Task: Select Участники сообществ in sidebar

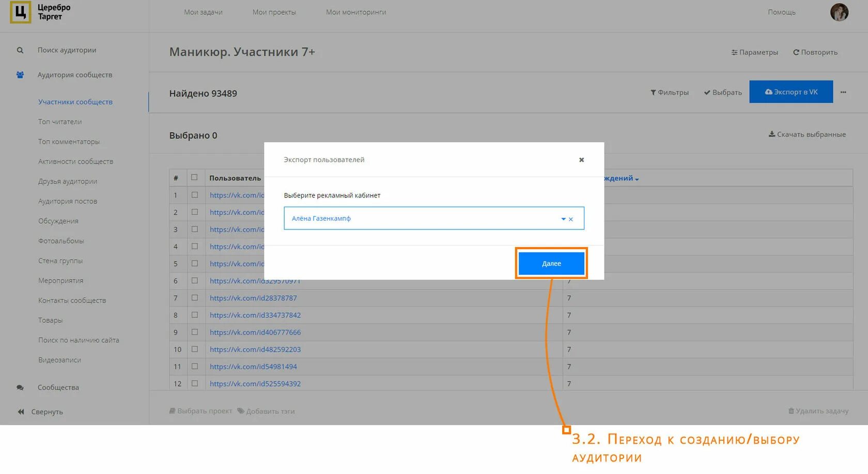Action: pyautogui.click(x=75, y=102)
